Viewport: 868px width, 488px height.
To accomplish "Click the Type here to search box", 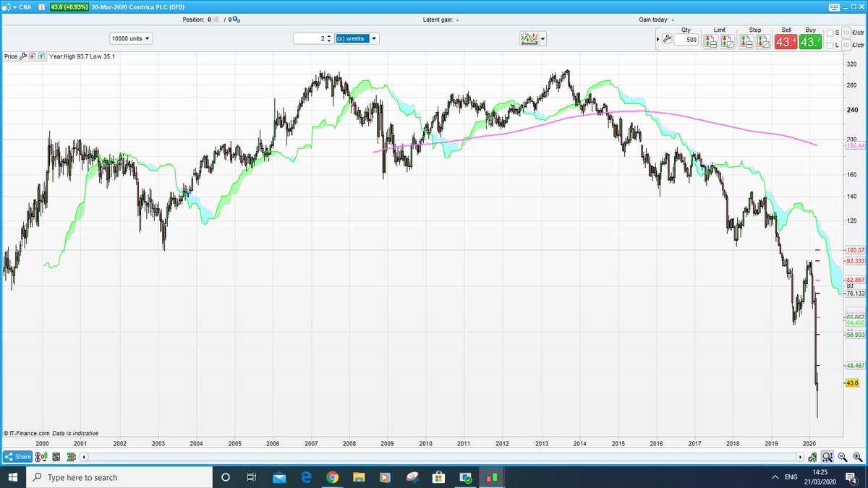I will coord(119,477).
